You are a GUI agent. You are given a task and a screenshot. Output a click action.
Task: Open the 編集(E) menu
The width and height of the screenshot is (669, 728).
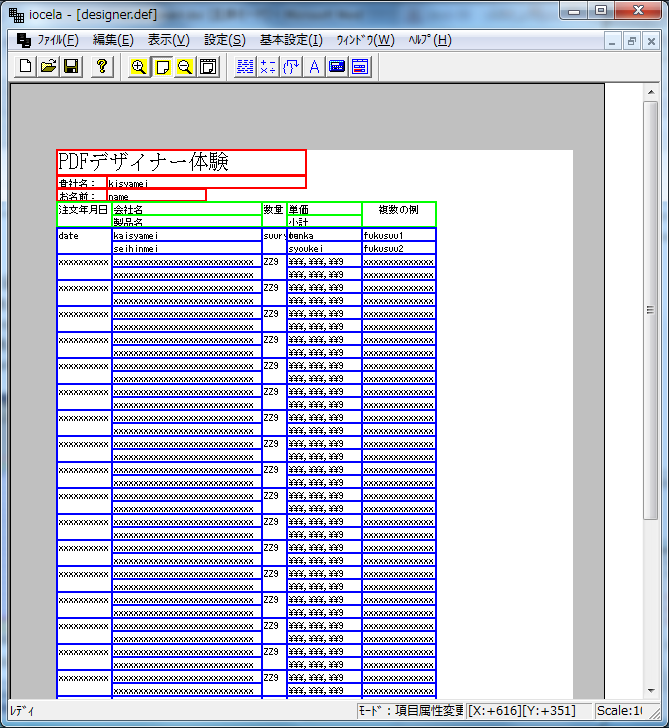click(113, 40)
